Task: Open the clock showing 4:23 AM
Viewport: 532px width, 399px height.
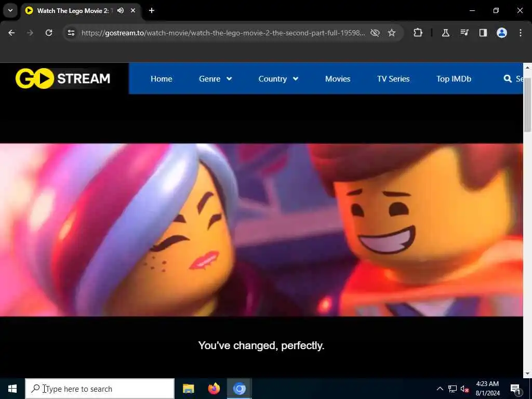Action: click(487, 389)
